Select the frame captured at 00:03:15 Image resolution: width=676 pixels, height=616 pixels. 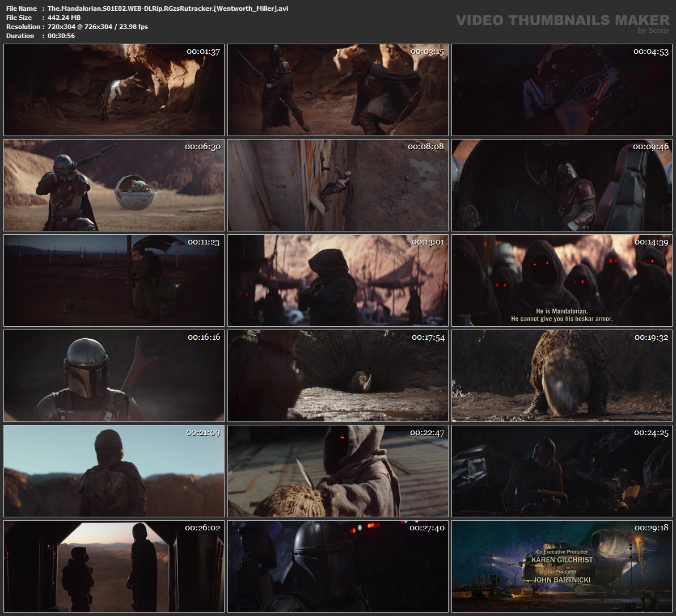338,90
